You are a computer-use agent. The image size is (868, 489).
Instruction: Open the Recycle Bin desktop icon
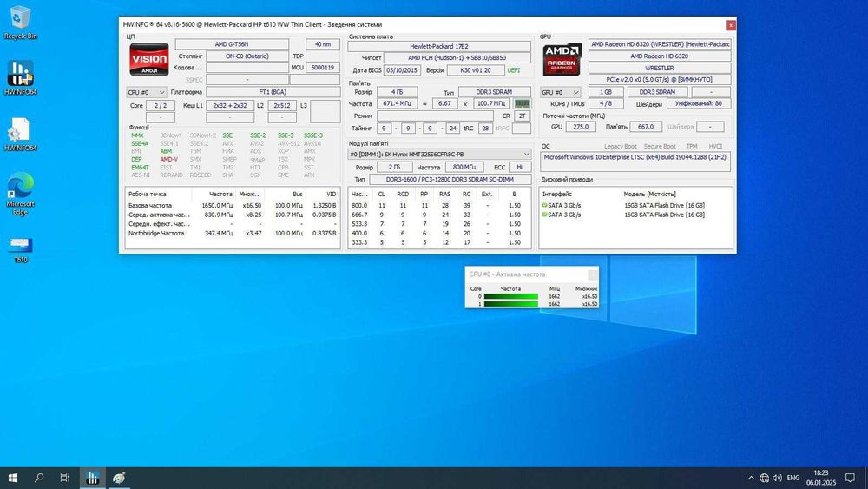(x=21, y=23)
